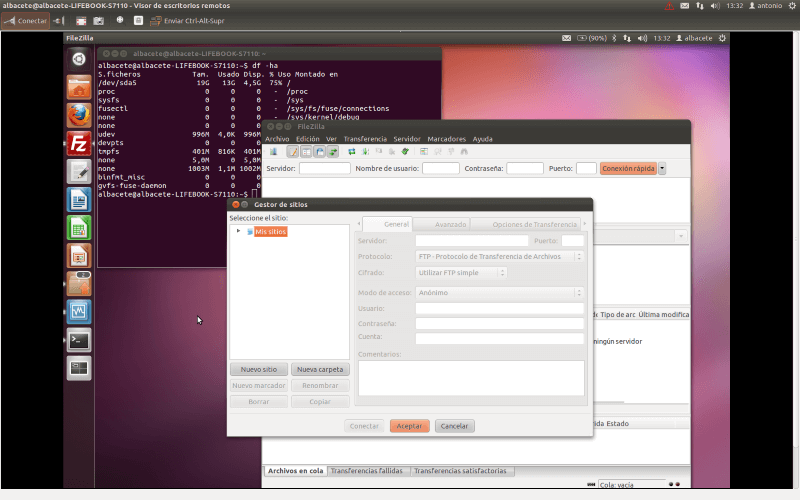Open the Protocolo dropdown
The width and height of the screenshot is (800, 500).
pyautogui.click(x=499, y=257)
